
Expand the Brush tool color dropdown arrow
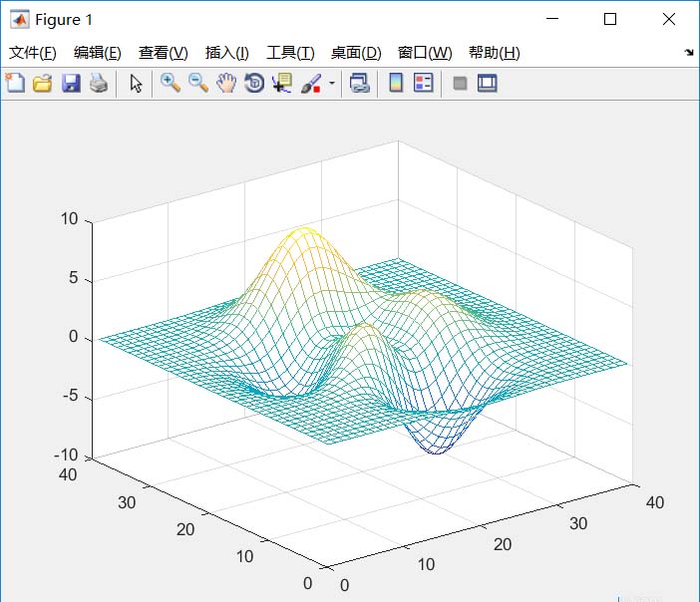coord(332,83)
